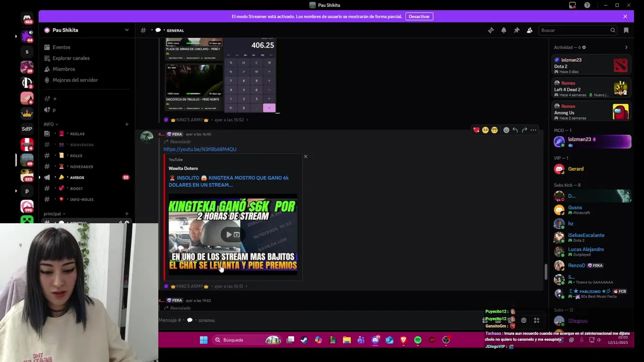
Task: Collapse the principal channel category
Action: (54, 214)
